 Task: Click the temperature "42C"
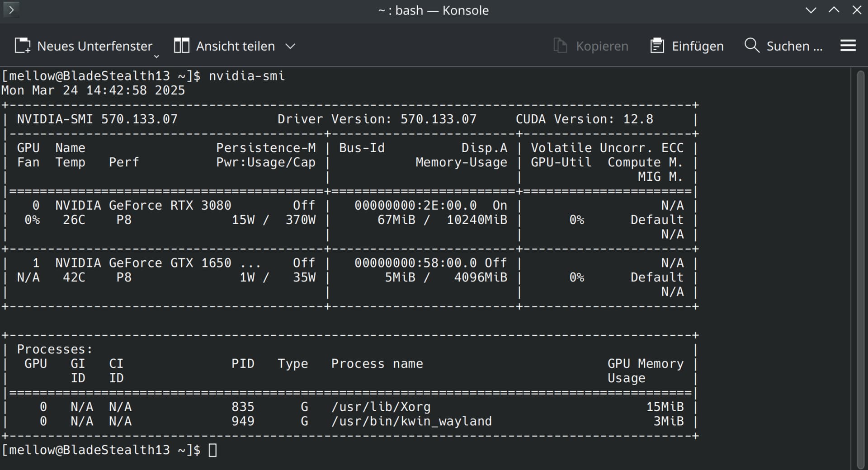click(74, 277)
